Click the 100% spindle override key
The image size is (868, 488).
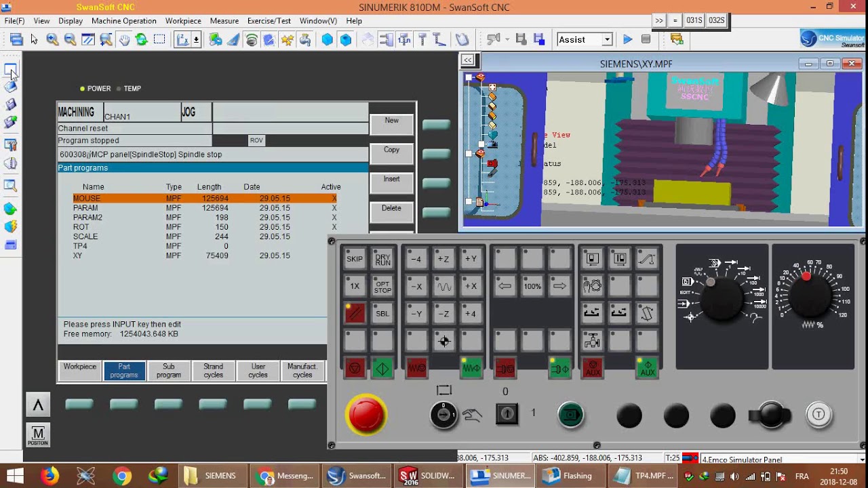click(x=532, y=287)
